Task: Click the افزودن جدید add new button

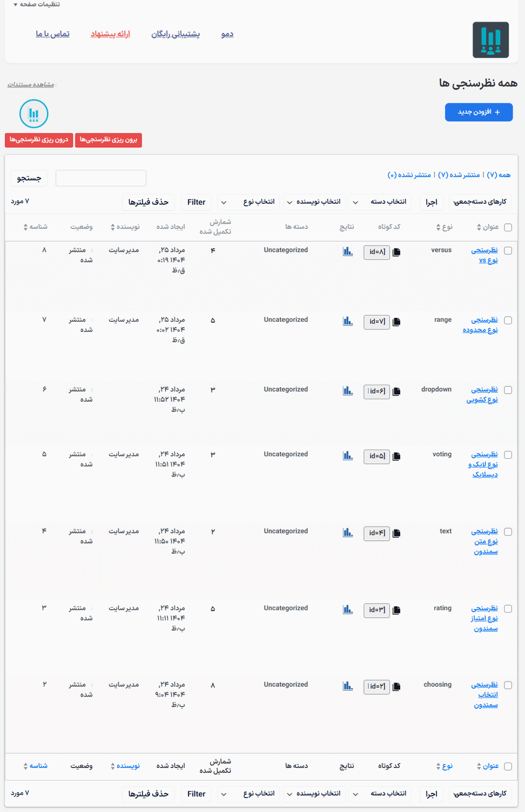Action: coord(479,112)
